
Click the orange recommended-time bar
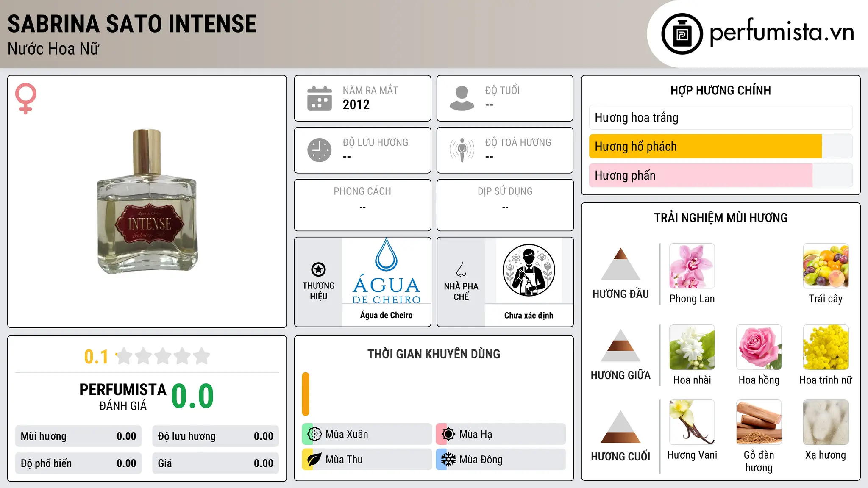click(306, 394)
